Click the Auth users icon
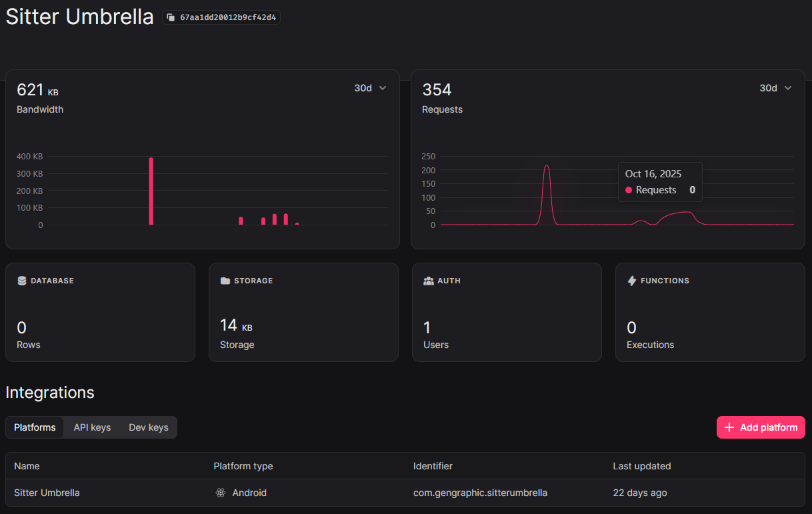 pyautogui.click(x=428, y=280)
